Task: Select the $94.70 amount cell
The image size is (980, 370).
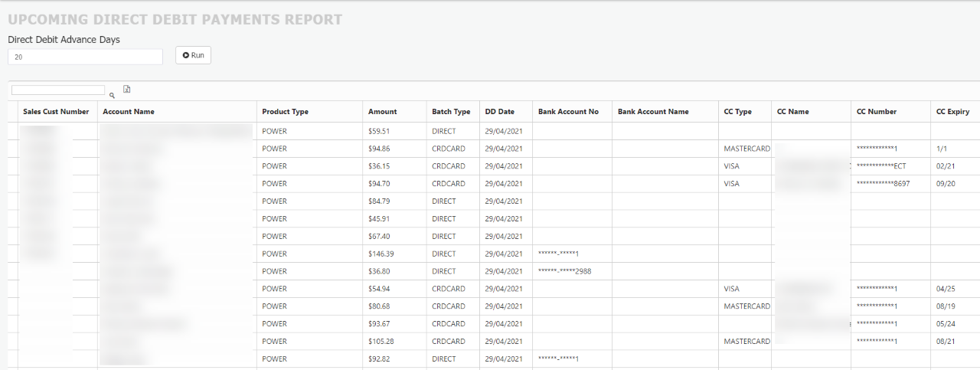Action: pyautogui.click(x=379, y=184)
